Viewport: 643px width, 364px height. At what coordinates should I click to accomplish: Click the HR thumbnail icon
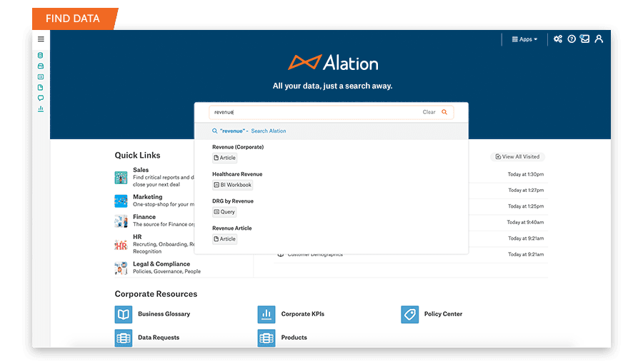point(121,245)
